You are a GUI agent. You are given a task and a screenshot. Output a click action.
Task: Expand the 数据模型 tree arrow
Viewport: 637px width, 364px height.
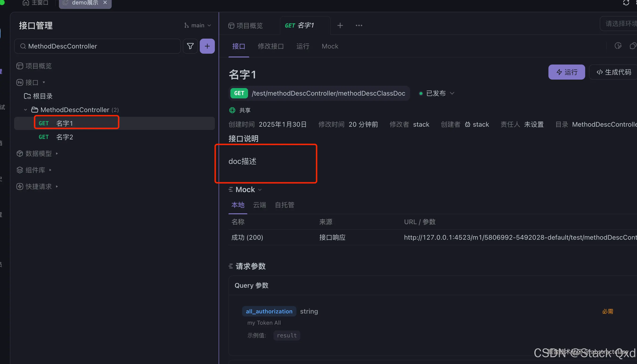pos(57,154)
